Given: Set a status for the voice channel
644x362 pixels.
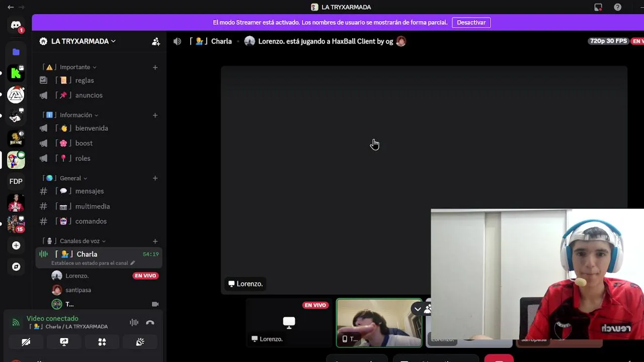Looking at the screenshot, I should pyautogui.click(x=93, y=263).
